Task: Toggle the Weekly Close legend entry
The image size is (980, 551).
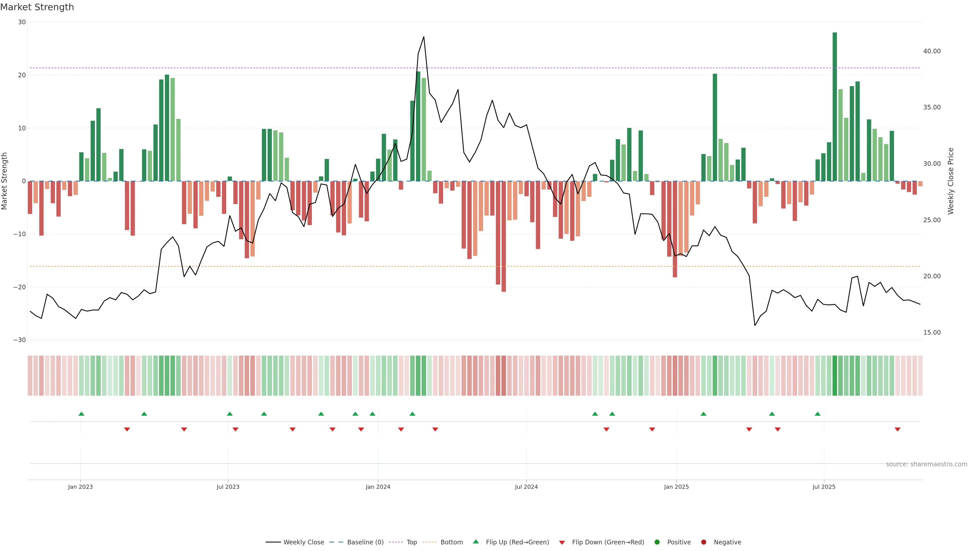Action: [x=303, y=542]
